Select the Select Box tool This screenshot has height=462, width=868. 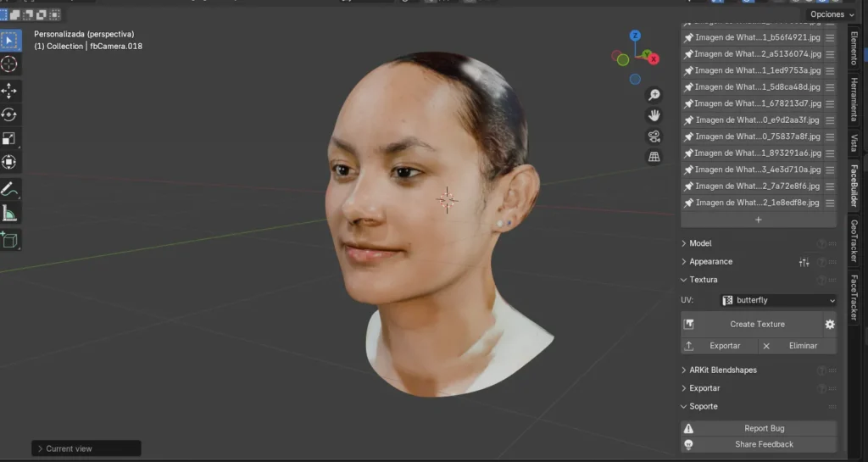(9, 41)
